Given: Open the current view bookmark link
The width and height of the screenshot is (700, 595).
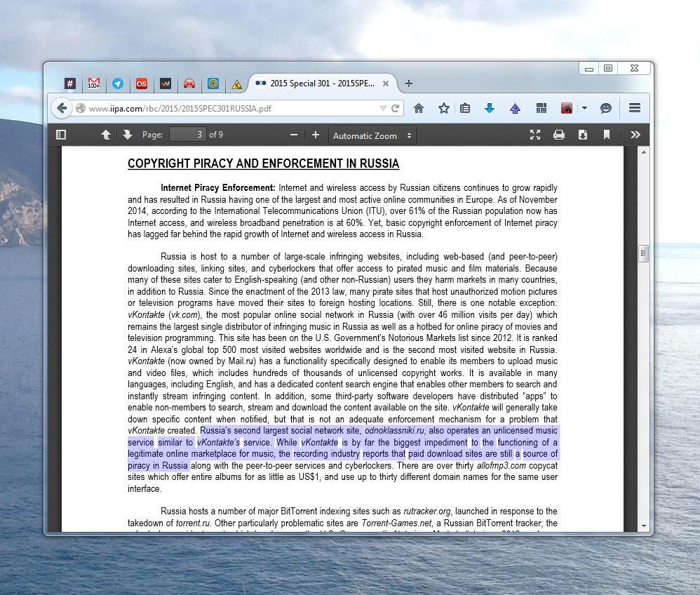Looking at the screenshot, I should pyautogui.click(x=606, y=135).
